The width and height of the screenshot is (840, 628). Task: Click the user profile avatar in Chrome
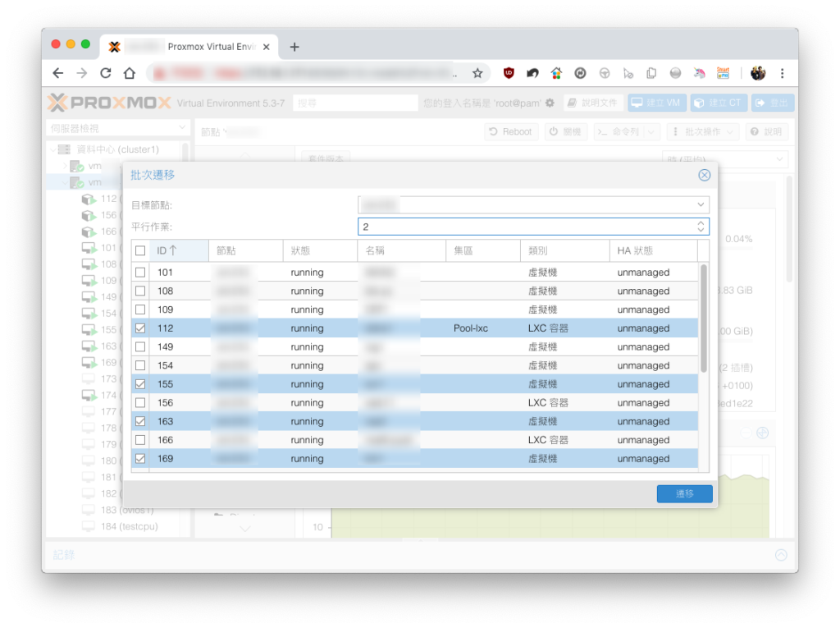(x=757, y=74)
